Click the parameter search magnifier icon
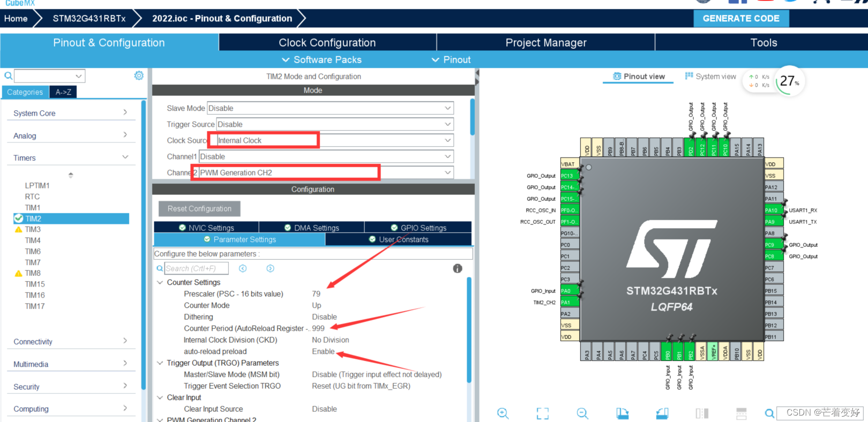Screen dimensions: 868x422 point(160,268)
